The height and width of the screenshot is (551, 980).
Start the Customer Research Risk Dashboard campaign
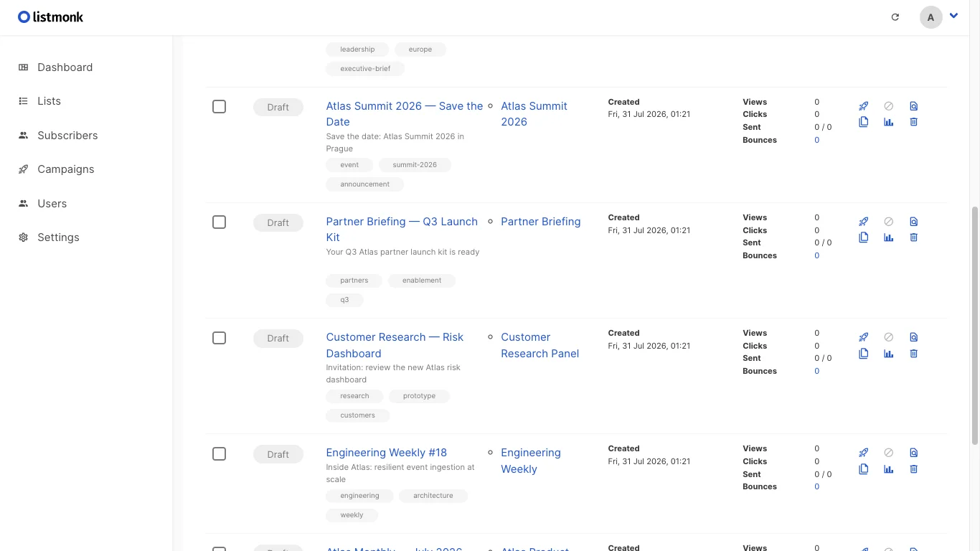coord(864,337)
